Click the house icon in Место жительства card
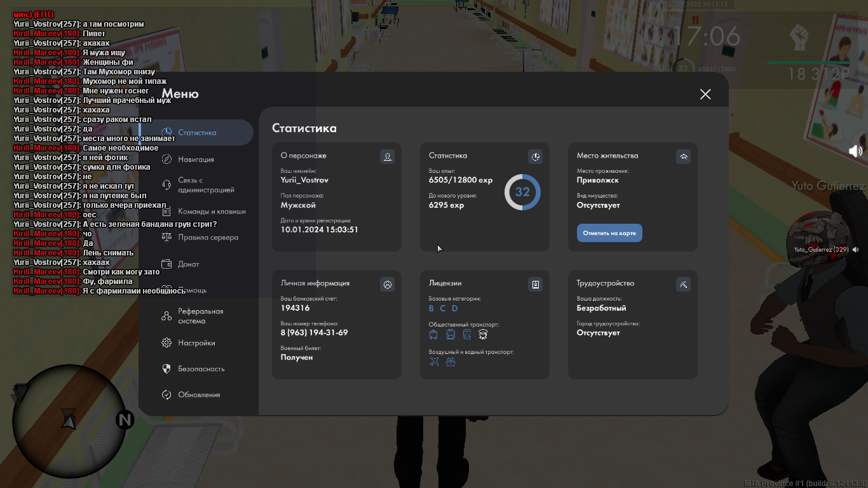This screenshot has width=868, height=488. [x=684, y=156]
